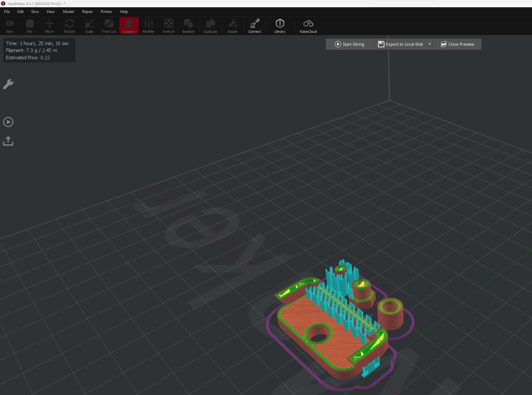This screenshot has width=532, height=395.
Task: Click the play icon on left sidebar
Action: [8, 122]
